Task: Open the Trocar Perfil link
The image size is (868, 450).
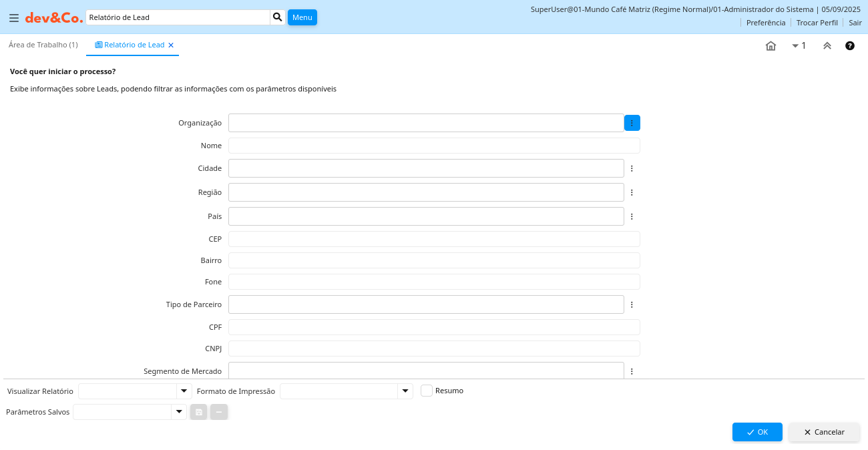Action: [x=817, y=23]
